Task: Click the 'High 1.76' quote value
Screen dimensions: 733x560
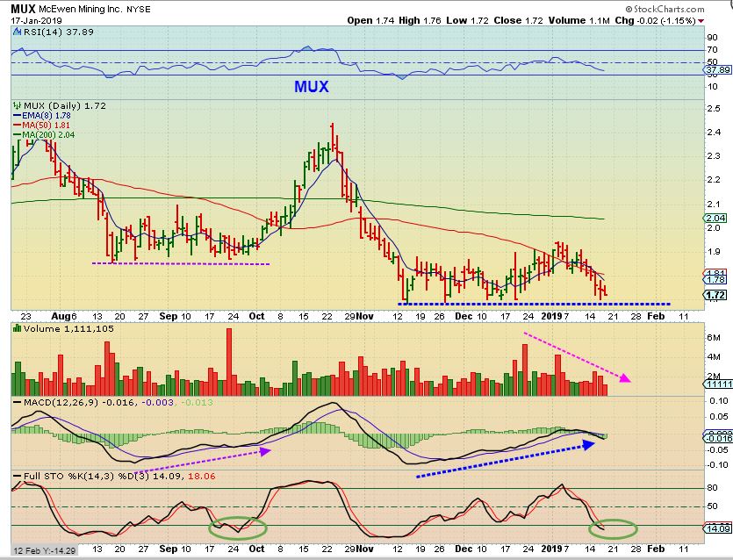Action: (420, 20)
